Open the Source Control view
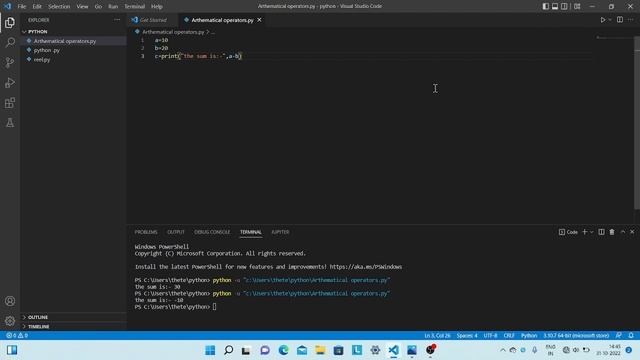Viewport: 640px width, 360px height. 10,62
